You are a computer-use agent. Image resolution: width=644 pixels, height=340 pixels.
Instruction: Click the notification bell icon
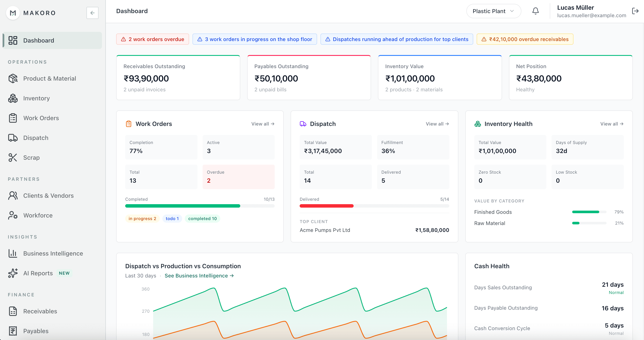tap(536, 11)
